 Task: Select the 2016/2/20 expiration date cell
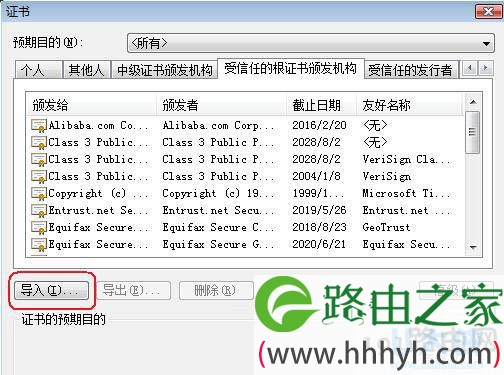319,126
